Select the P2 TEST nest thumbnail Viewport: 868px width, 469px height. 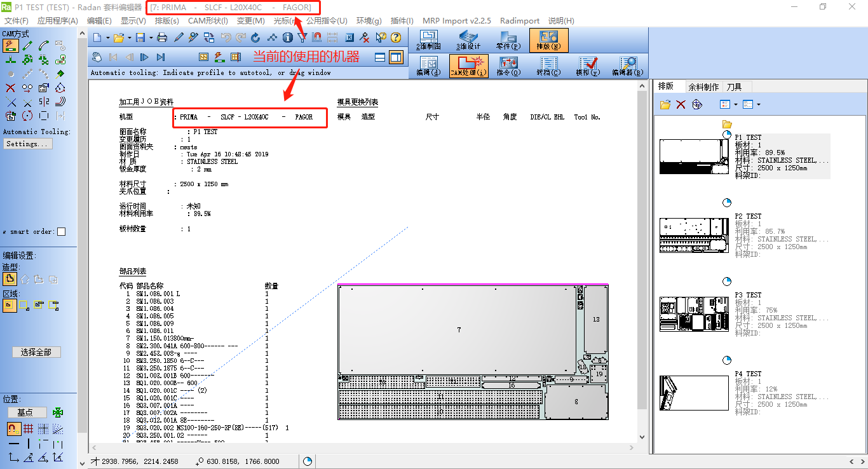(694, 236)
